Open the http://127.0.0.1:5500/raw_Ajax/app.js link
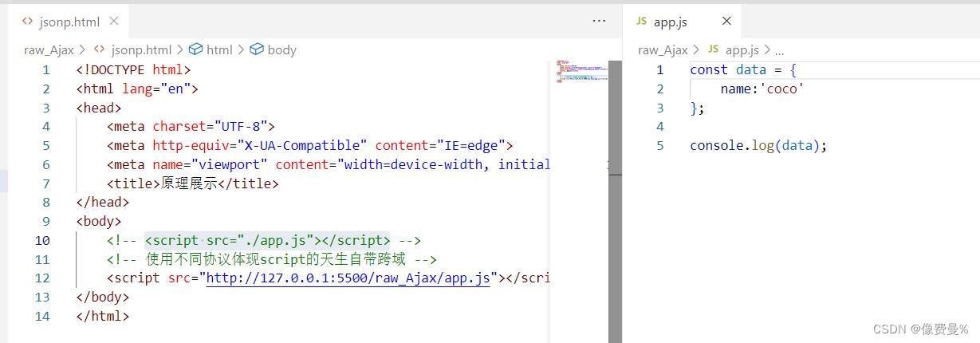980x343 pixels. click(x=348, y=278)
